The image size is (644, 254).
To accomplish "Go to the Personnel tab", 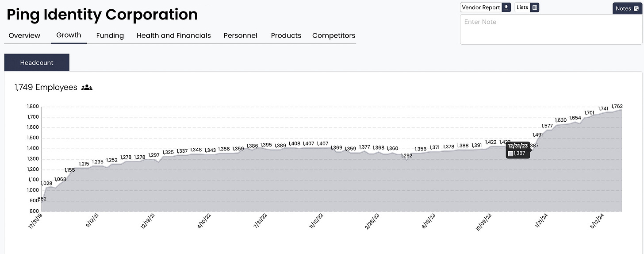I will (241, 35).
